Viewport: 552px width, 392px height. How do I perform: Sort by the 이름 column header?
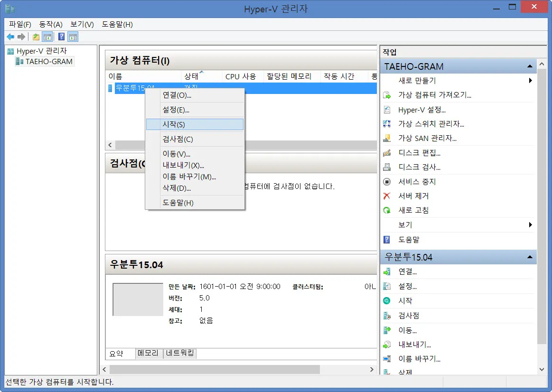tap(144, 76)
